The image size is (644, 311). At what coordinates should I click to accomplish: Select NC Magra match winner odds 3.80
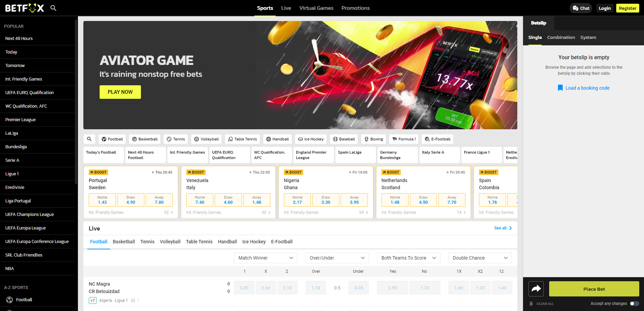(244, 288)
